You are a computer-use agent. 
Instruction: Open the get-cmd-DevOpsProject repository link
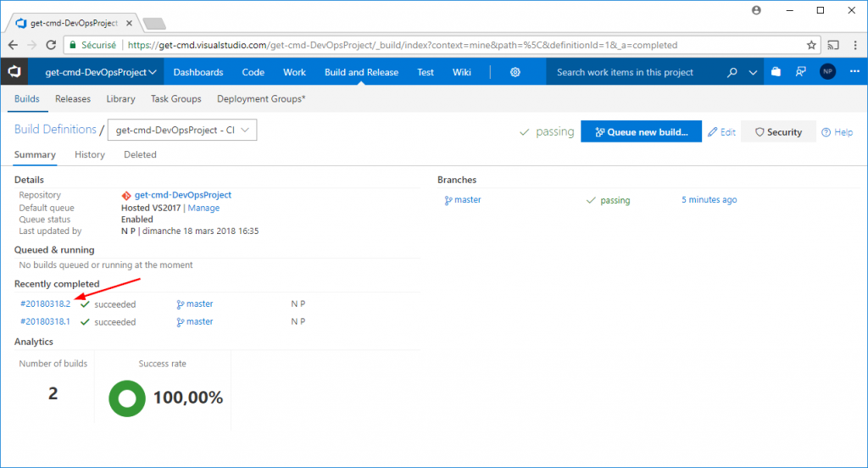183,195
